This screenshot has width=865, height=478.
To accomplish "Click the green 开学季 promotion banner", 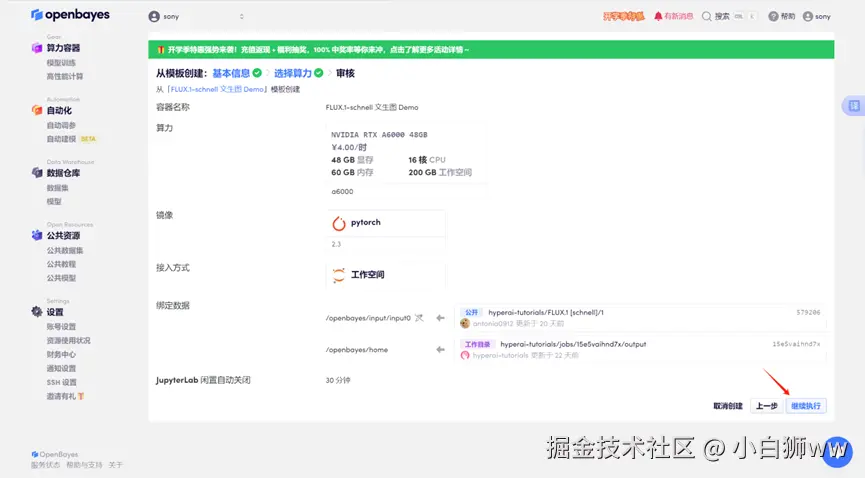I will point(491,50).
